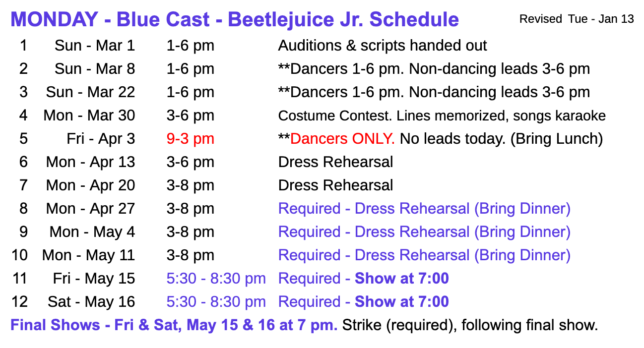This screenshot has height=348, width=644.
Task: Click the "Sun - Mar 8" date cell
Action: tap(94, 69)
